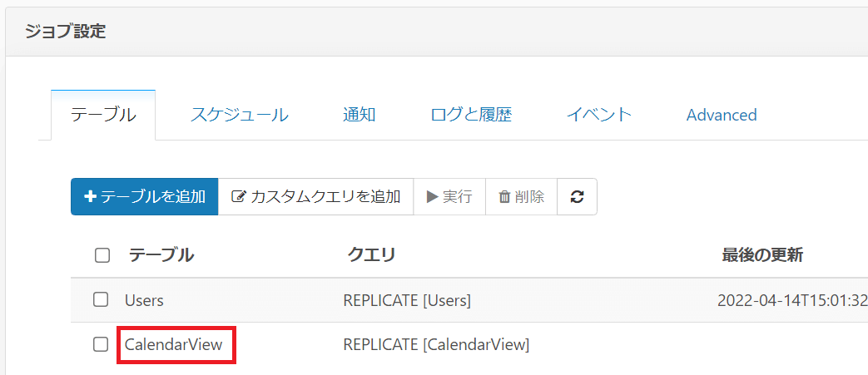Switch to the Schedule (スケジュール) tab
The image size is (868, 375).
point(239,115)
